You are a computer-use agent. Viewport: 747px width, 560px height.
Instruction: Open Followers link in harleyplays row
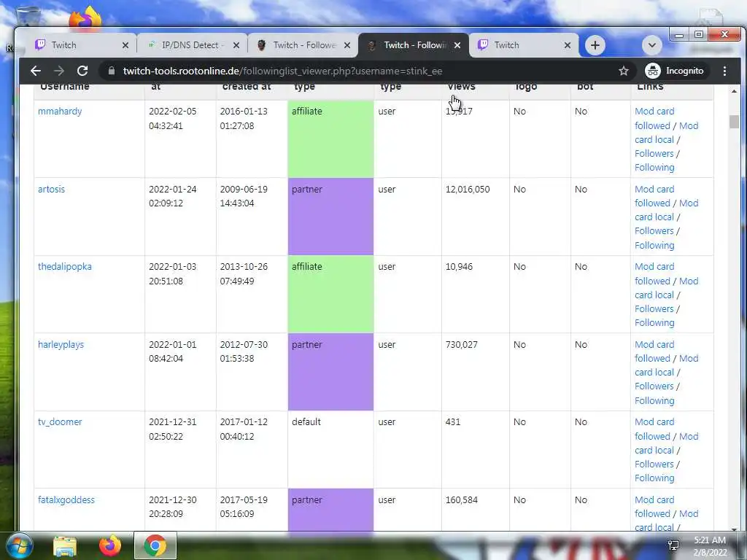coord(654,386)
